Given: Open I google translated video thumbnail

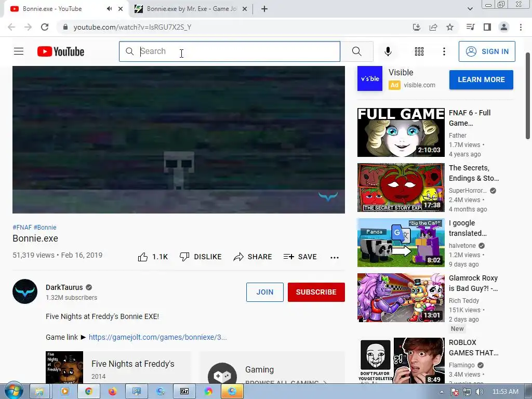Looking at the screenshot, I should 401,243.
